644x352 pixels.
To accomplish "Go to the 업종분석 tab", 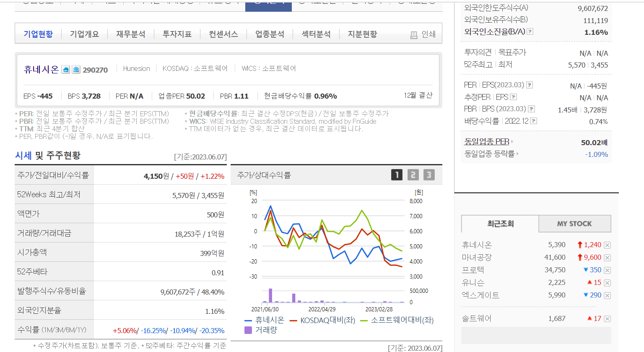I will (x=270, y=34).
